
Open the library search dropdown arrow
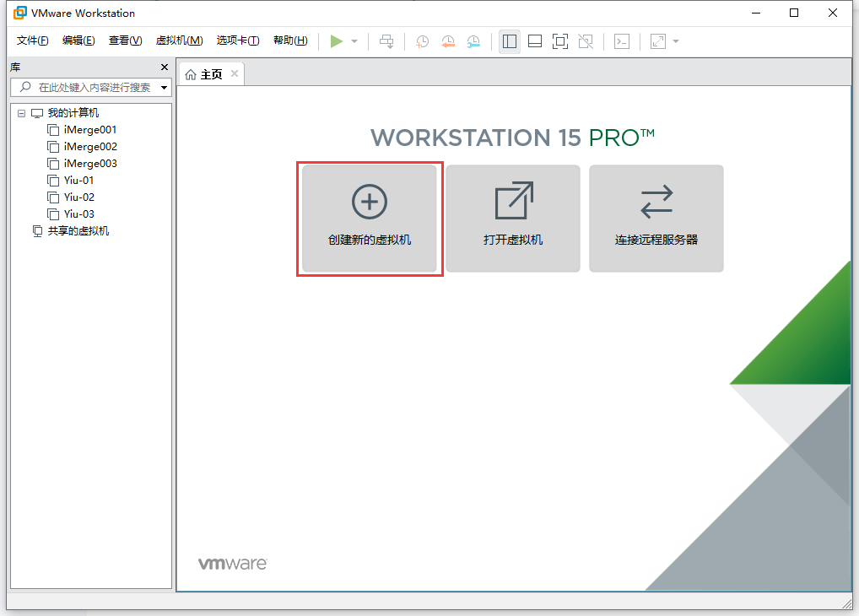[164, 87]
